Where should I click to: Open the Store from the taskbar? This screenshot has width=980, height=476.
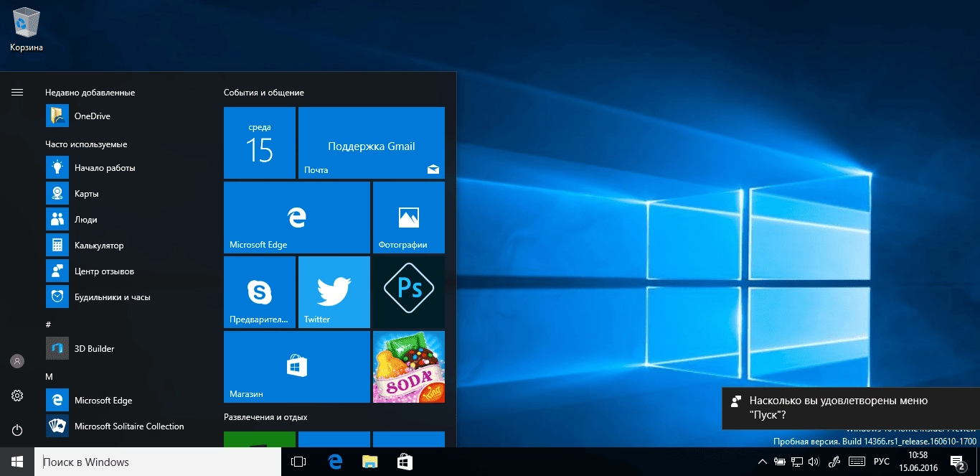404,462
